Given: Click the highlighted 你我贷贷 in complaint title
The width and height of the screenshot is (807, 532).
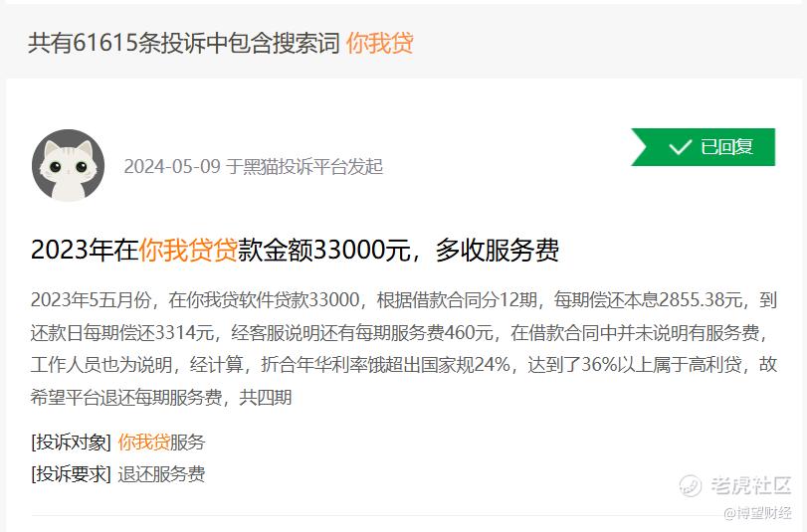Looking at the screenshot, I should 188,250.
